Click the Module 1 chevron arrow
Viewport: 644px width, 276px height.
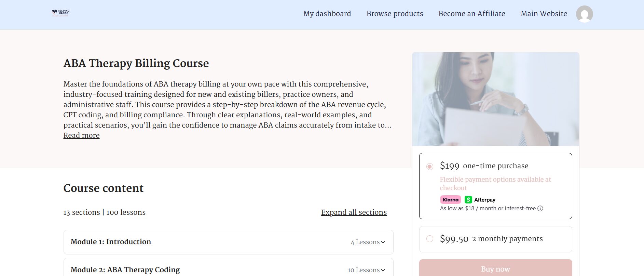pyautogui.click(x=383, y=242)
